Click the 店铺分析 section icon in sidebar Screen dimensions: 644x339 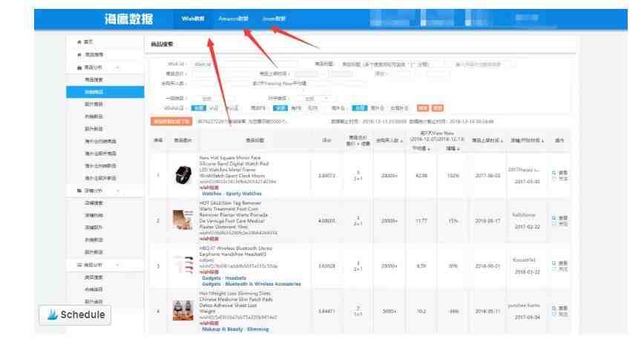[x=79, y=191]
